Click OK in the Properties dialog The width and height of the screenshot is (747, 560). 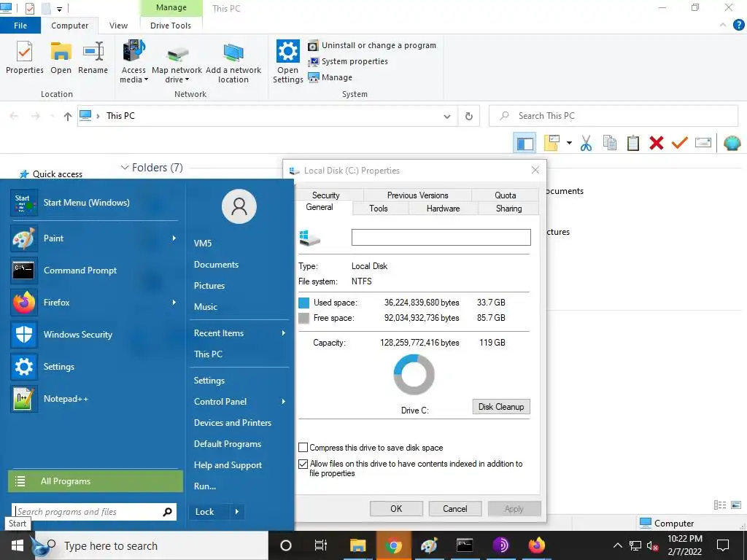(x=396, y=508)
